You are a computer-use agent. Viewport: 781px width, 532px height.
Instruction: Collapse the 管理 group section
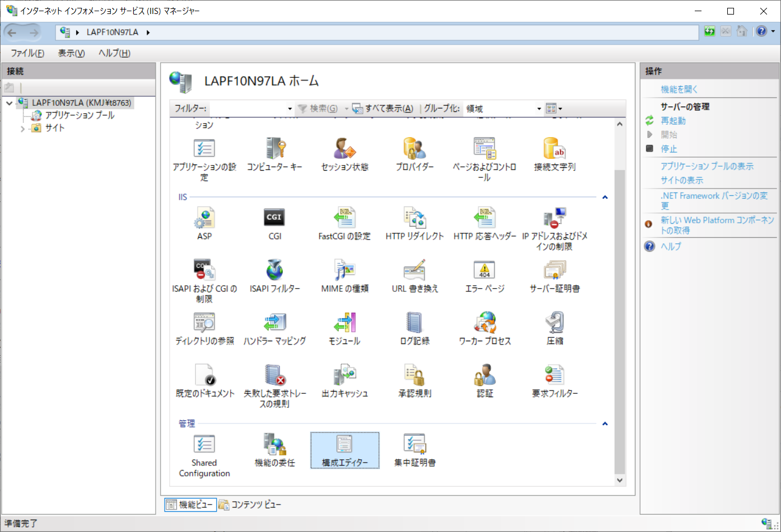click(x=605, y=423)
